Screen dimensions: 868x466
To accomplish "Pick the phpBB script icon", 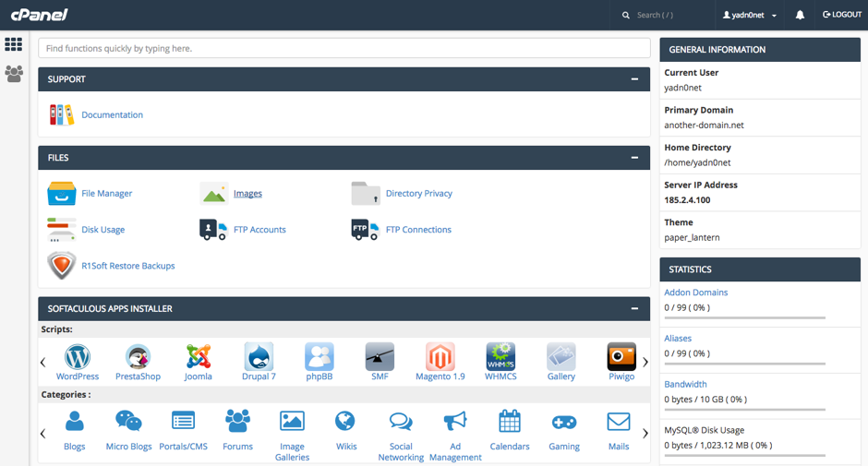I will [319, 357].
